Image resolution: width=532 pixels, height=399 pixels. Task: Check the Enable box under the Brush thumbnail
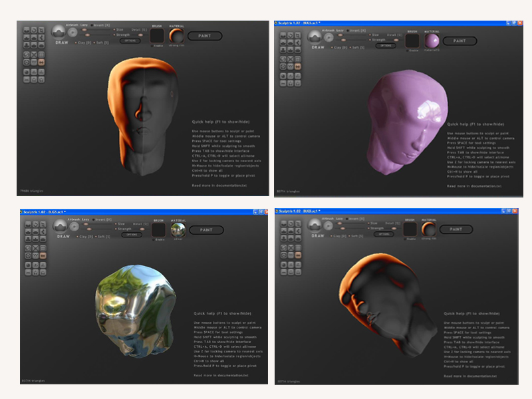(x=152, y=46)
